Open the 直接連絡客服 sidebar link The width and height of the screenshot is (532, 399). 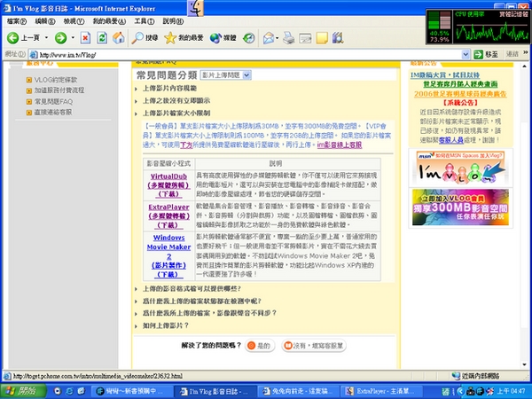tap(53, 112)
